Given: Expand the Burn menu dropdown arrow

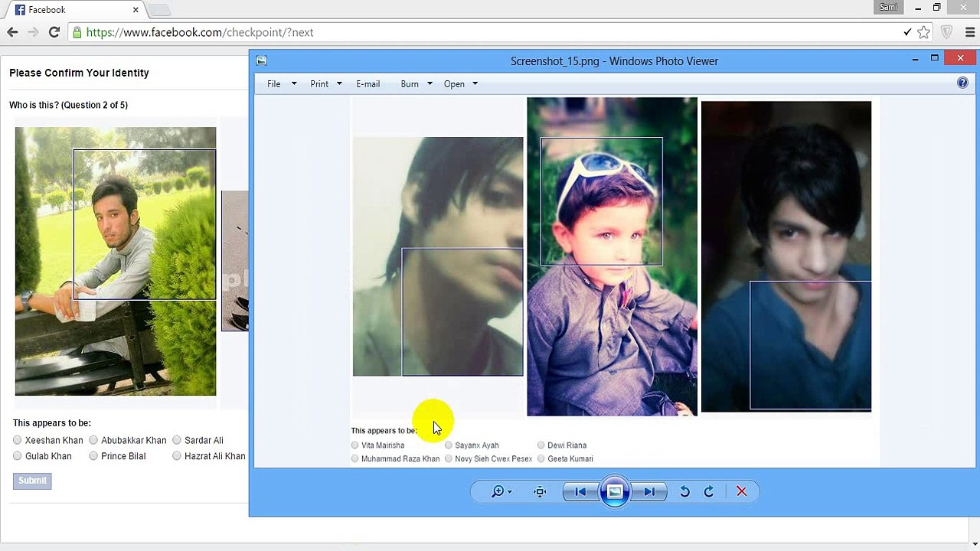Looking at the screenshot, I should coord(430,84).
